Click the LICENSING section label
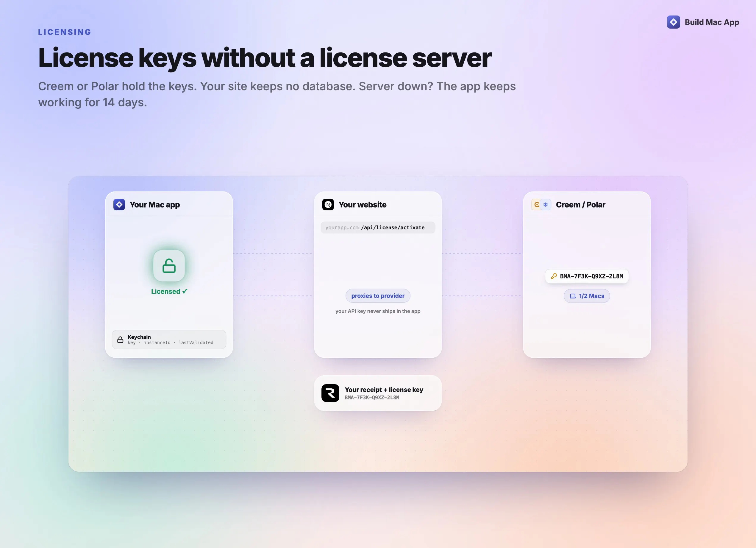756x548 pixels. click(x=65, y=32)
